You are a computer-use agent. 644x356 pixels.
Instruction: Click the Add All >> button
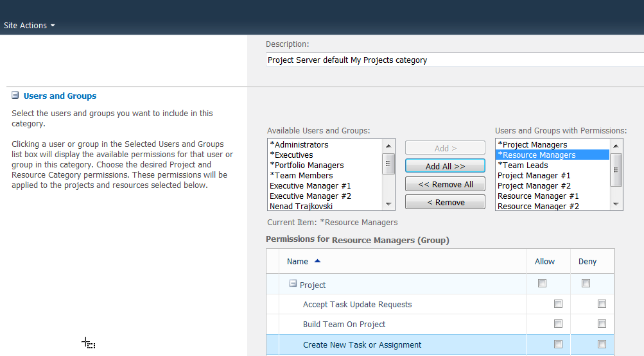tap(445, 166)
